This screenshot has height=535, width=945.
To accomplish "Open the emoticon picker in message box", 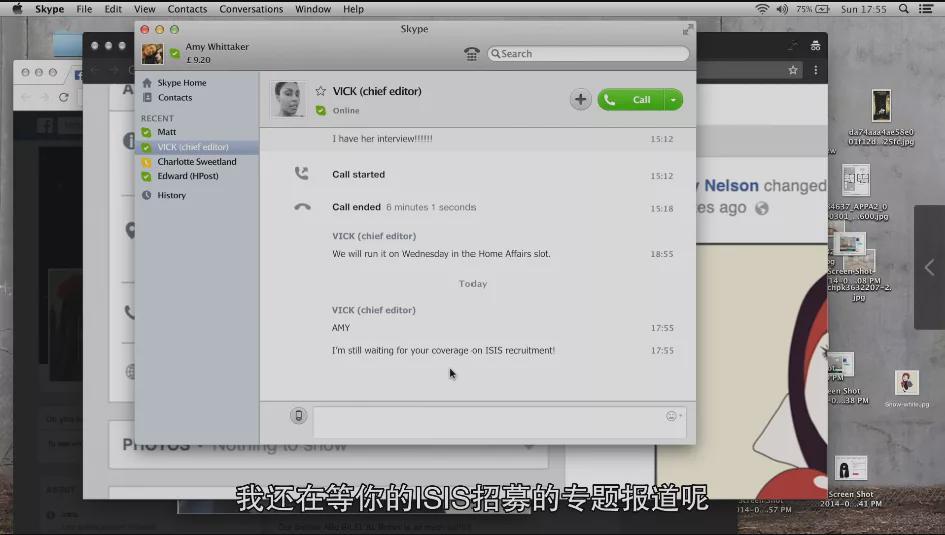I will [673, 416].
